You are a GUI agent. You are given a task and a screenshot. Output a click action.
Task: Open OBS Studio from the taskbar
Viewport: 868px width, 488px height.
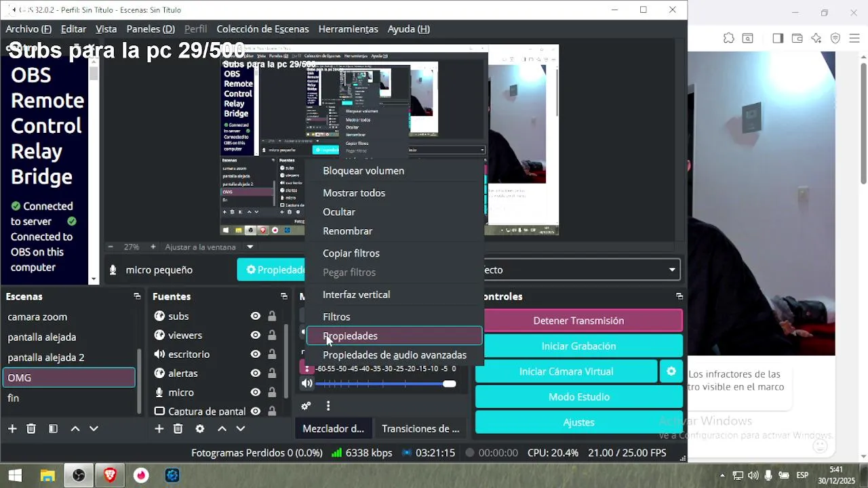[x=79, y=475]
